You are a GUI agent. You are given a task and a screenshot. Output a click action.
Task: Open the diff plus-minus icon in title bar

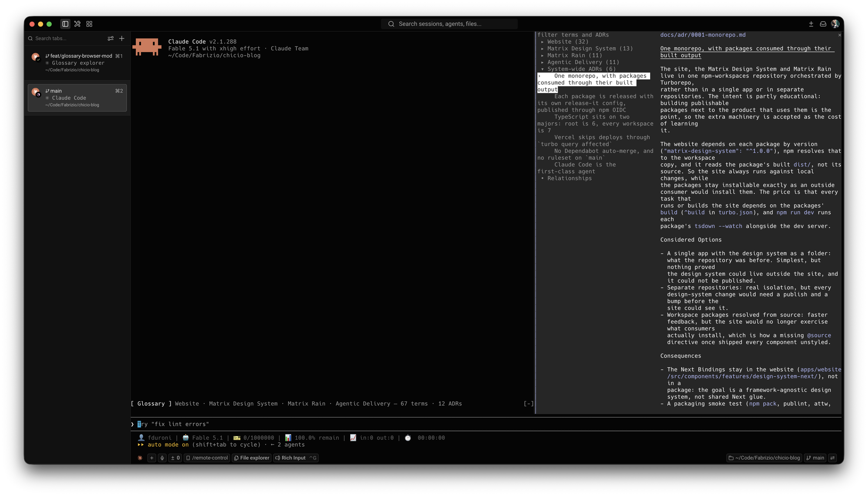pyautogui.click(x=811, y=24)
